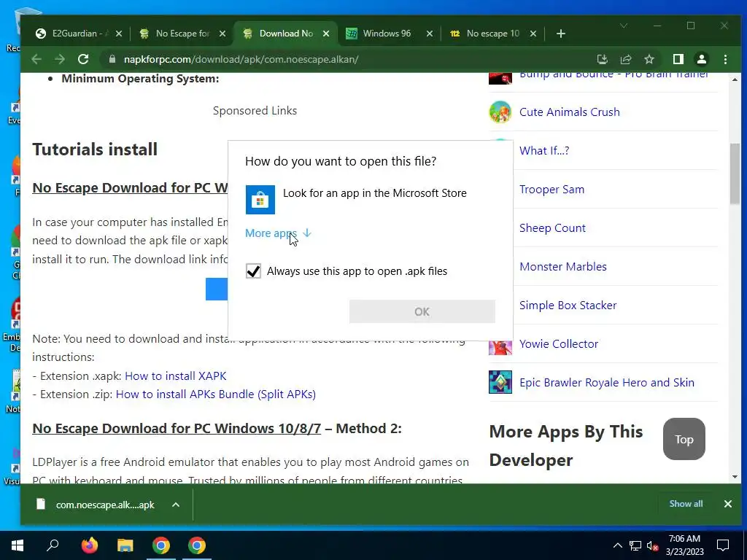This screenshot has height=560, width=747.
Task: Open How to install APKs Bundle link
Action: click(216, 394)
